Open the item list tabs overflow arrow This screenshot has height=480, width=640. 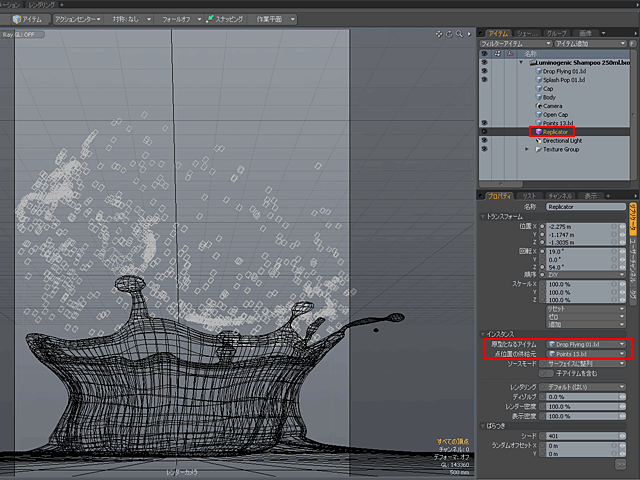[x=604, y=33]
